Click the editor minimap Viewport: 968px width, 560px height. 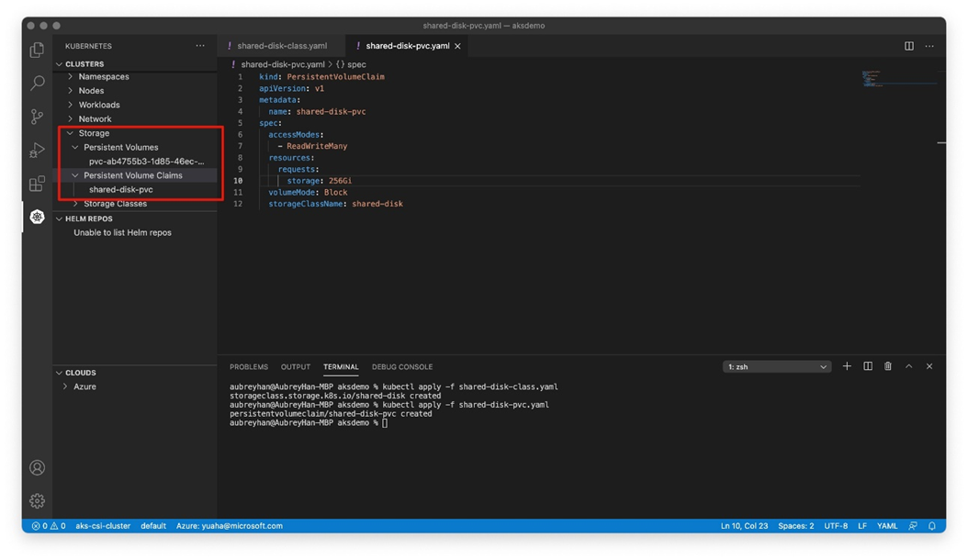[898, 79]
